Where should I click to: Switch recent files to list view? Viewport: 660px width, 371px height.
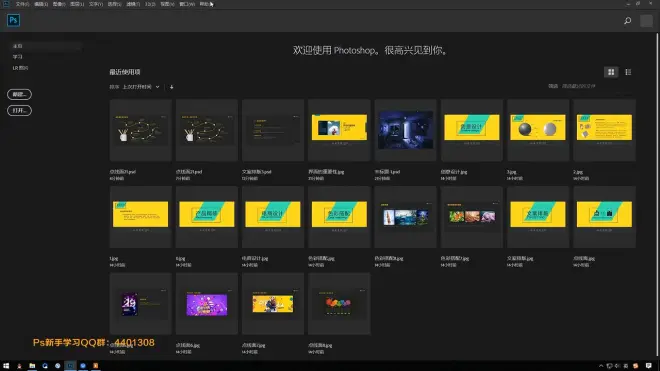coord(628,72)
